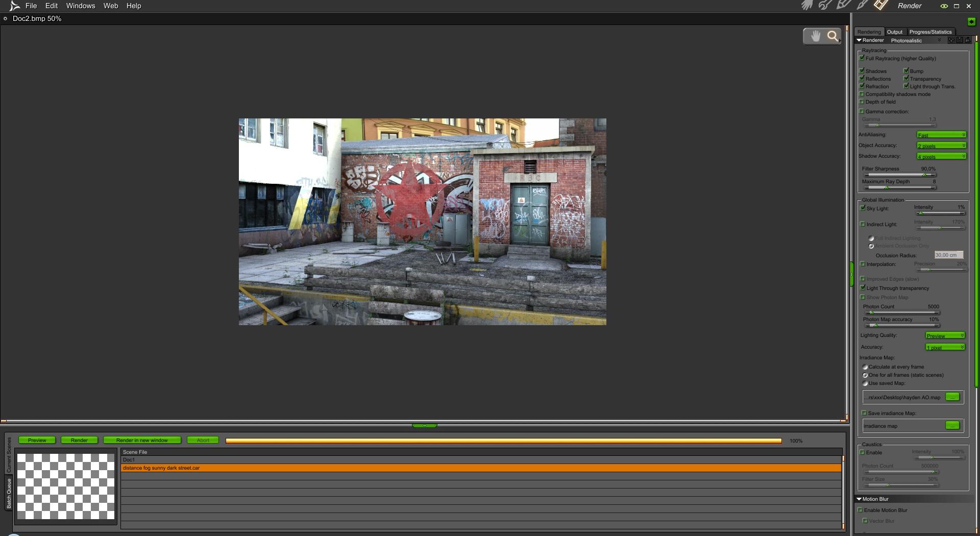980x536 pixels.
Task: Click Render in new window button
Action: point(142,440)
